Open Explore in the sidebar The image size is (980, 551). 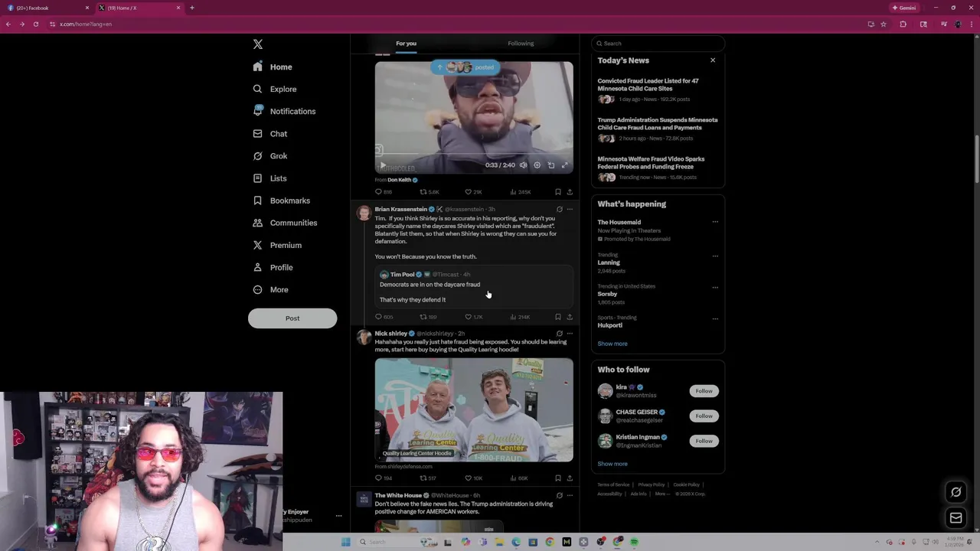[x=275, y=89]
